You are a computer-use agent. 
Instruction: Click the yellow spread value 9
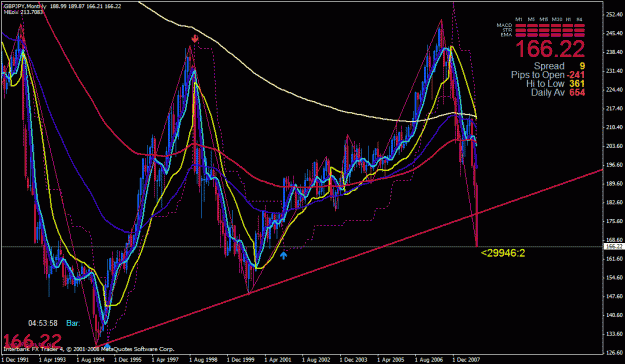tap(582, 66)
